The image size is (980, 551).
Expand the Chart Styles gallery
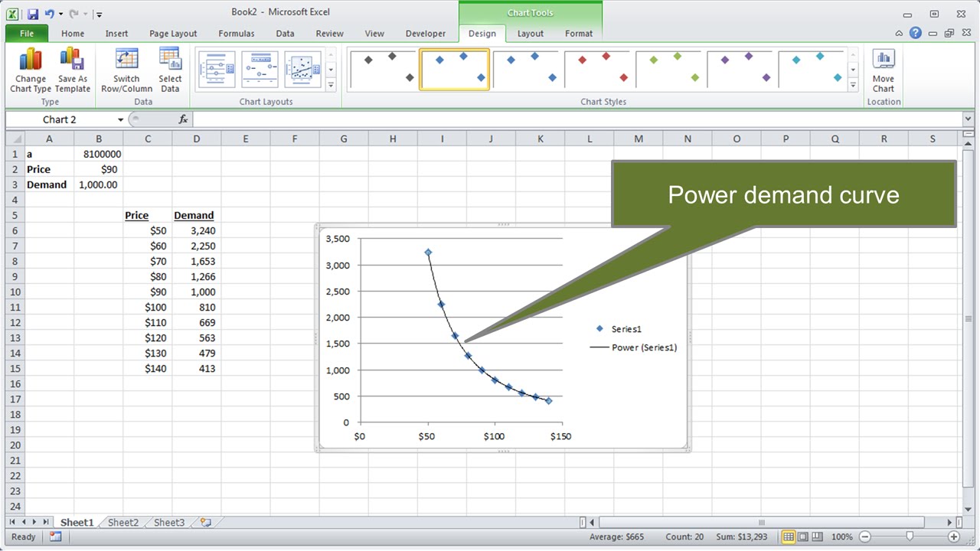point(853,86)
